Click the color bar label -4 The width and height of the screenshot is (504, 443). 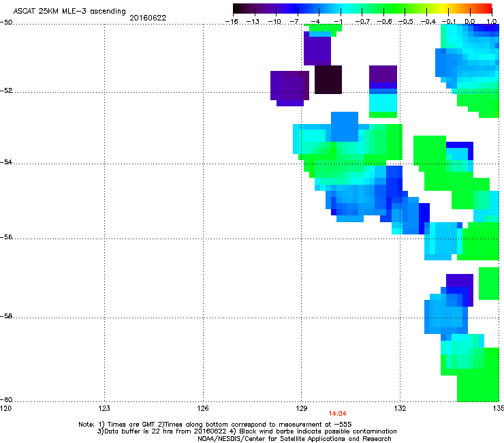coord(315,22)
